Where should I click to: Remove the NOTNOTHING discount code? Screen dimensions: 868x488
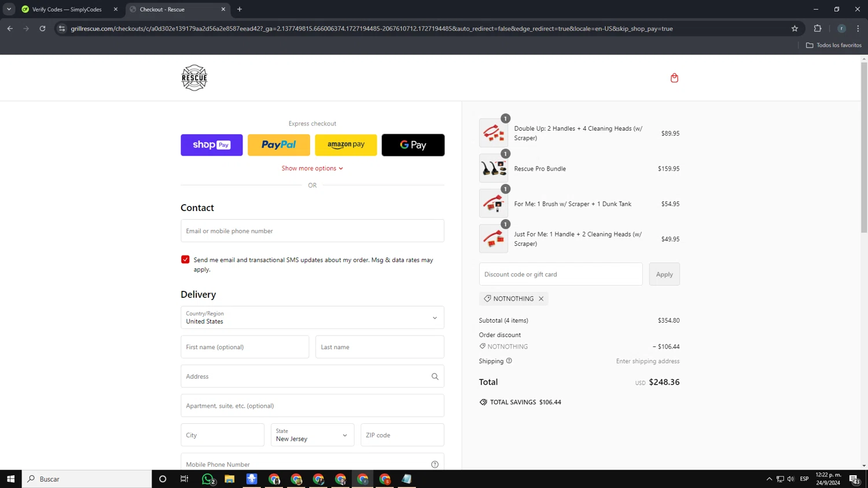(x=541, y=299)
